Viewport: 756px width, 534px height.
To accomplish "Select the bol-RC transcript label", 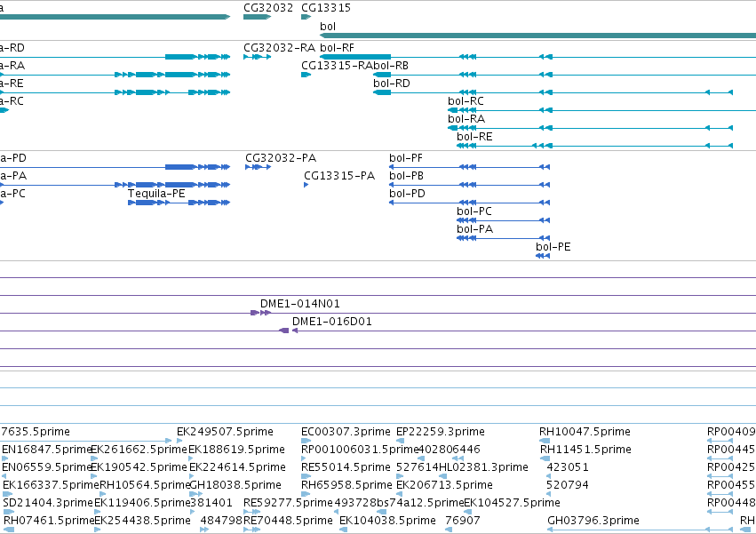I will [466, 101].
